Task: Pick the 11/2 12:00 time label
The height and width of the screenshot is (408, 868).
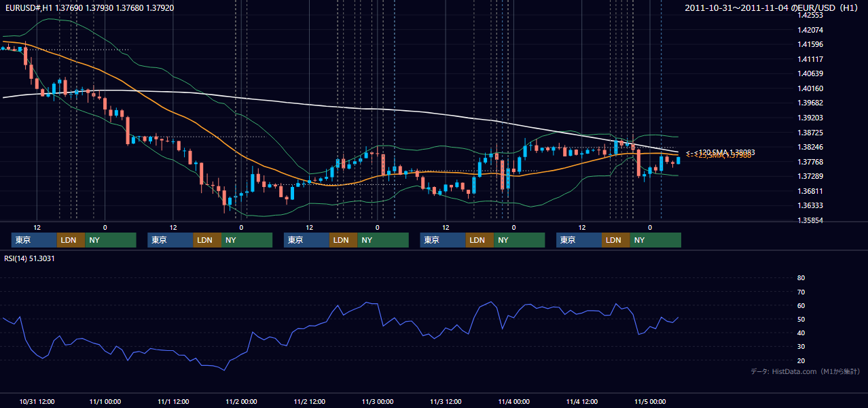Action: tap(310, 401)
